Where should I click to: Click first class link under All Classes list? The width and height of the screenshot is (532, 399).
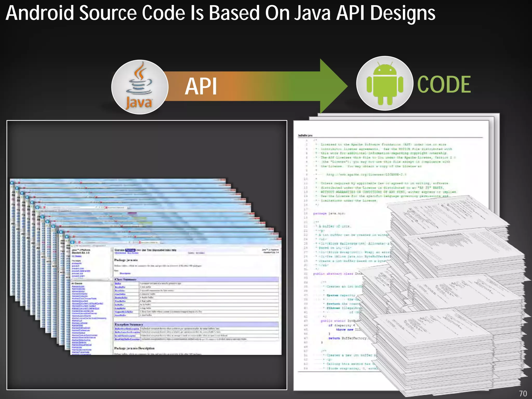(x=78, y=287)
